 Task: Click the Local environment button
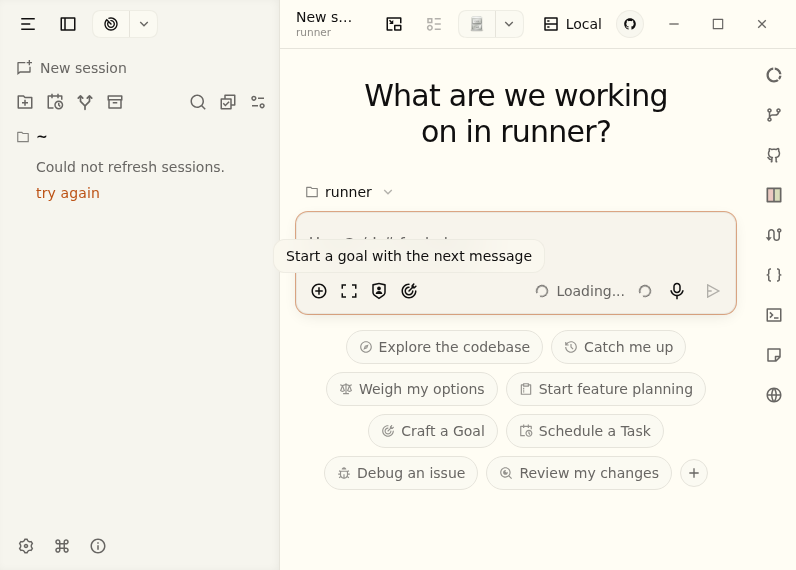[572, 24]
